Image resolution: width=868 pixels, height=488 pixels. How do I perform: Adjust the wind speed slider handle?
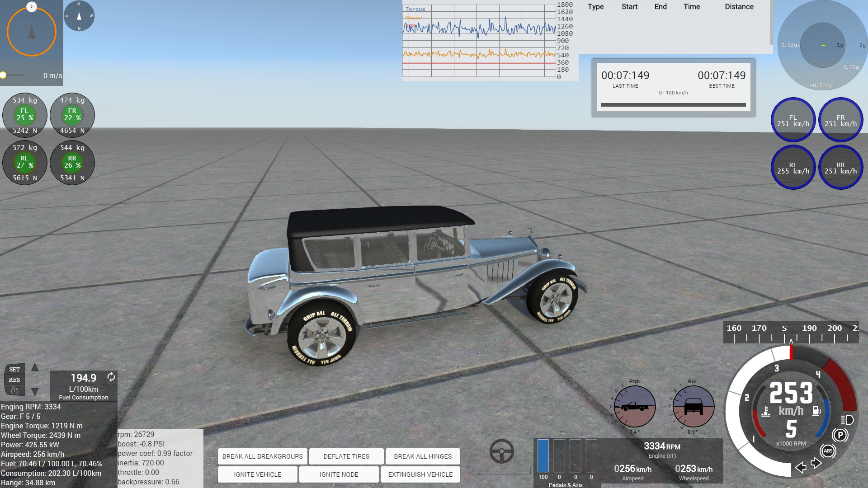click(3, 75)
